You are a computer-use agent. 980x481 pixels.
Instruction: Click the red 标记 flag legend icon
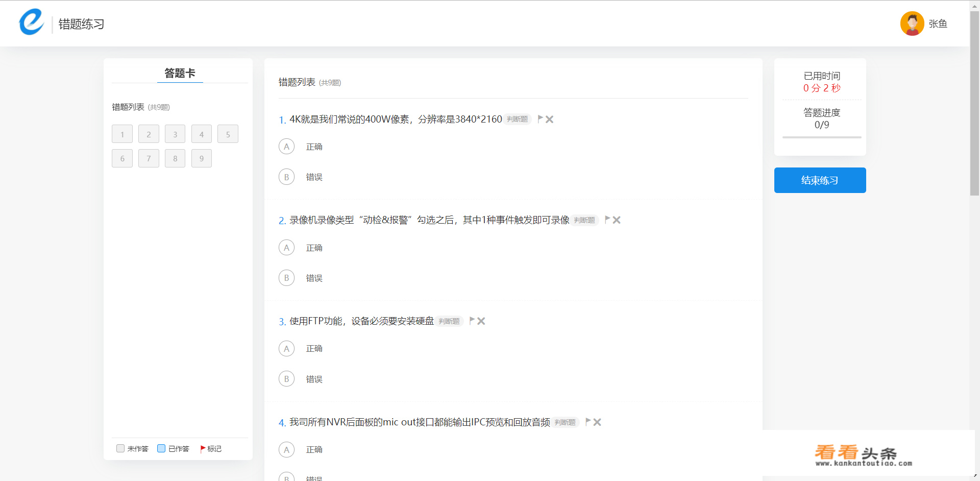coord(203,449)
